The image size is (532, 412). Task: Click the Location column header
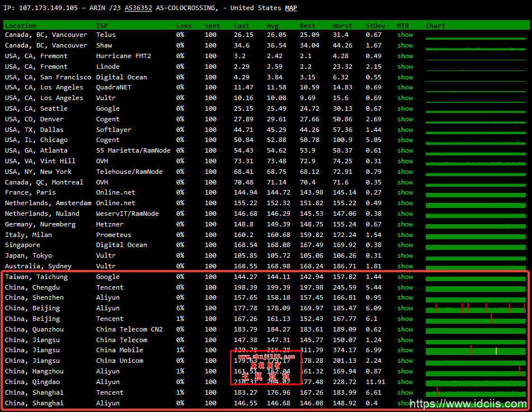[21, 26]
